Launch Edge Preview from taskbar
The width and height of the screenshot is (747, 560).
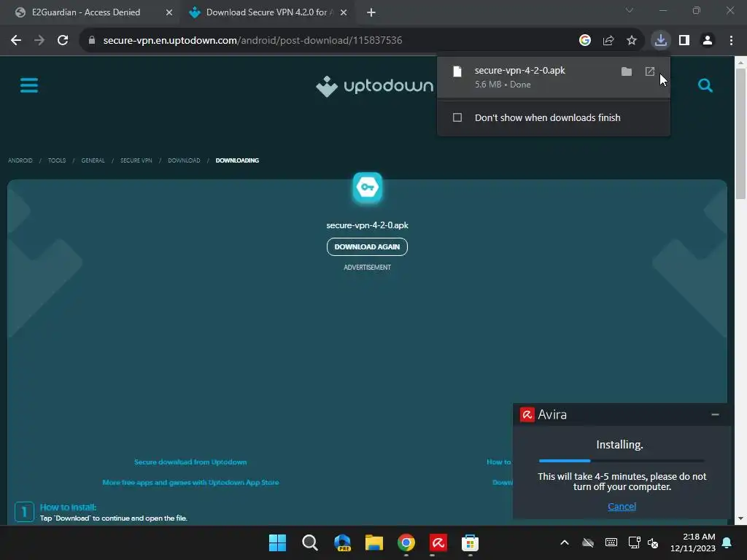pyautogui.click(x=342, y=542)
